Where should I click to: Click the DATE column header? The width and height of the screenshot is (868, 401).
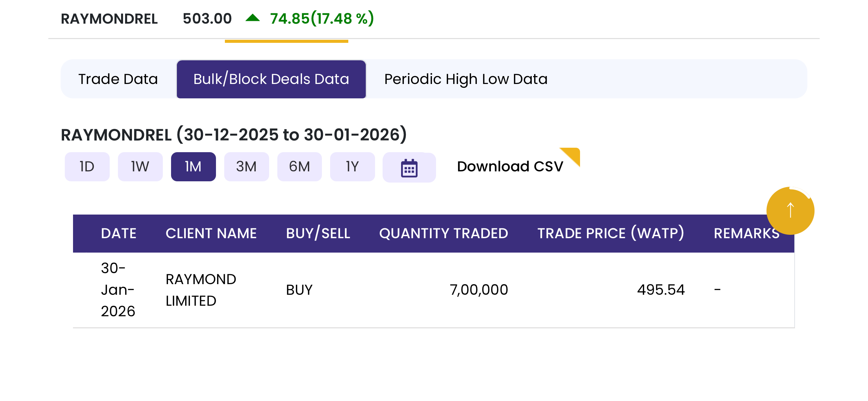coord(119,233)
